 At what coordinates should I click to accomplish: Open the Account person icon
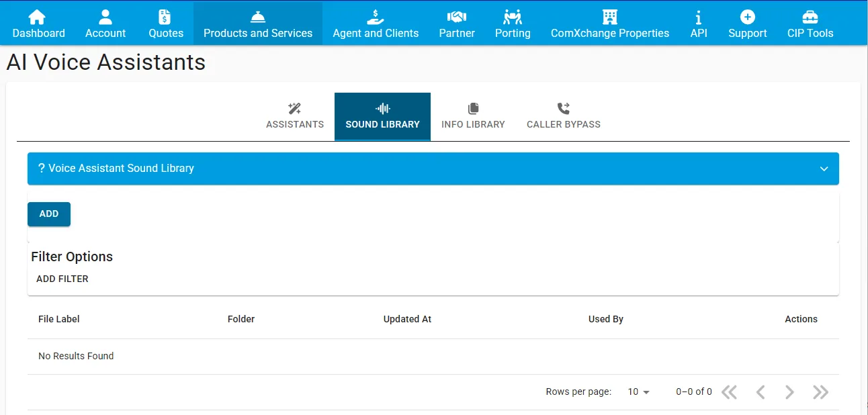105,17
